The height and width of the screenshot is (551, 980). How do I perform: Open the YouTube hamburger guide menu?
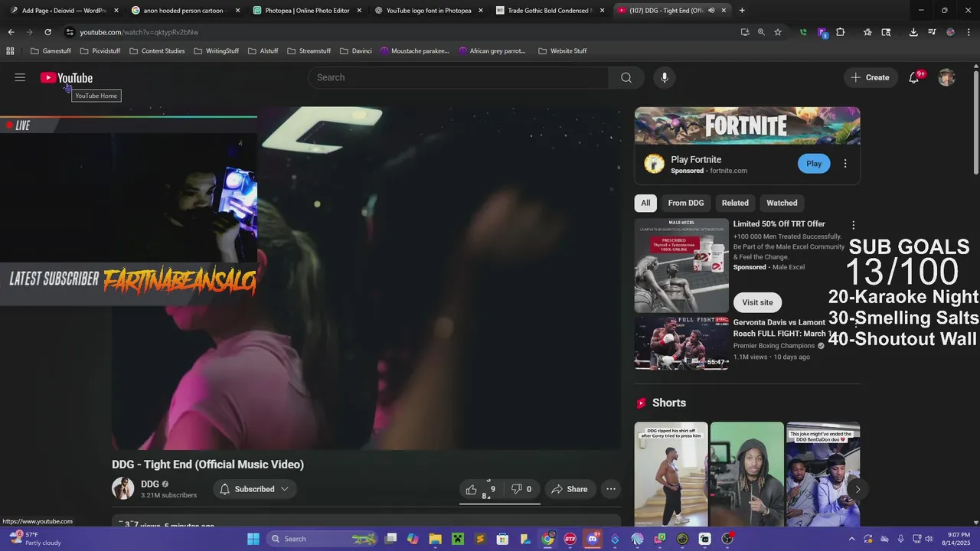[20, 77]
